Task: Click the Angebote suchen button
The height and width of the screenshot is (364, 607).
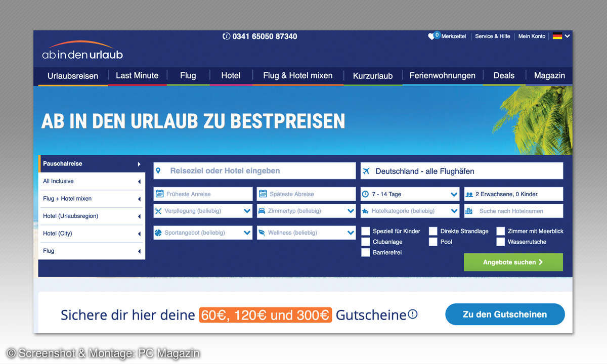Action: 513,262
